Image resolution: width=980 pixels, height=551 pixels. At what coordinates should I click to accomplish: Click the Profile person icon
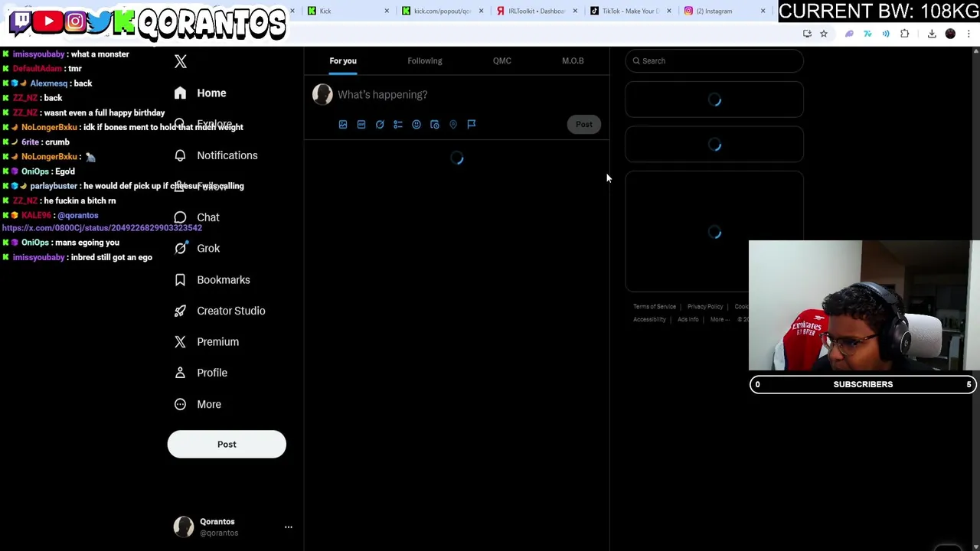(x=180, y=373)
